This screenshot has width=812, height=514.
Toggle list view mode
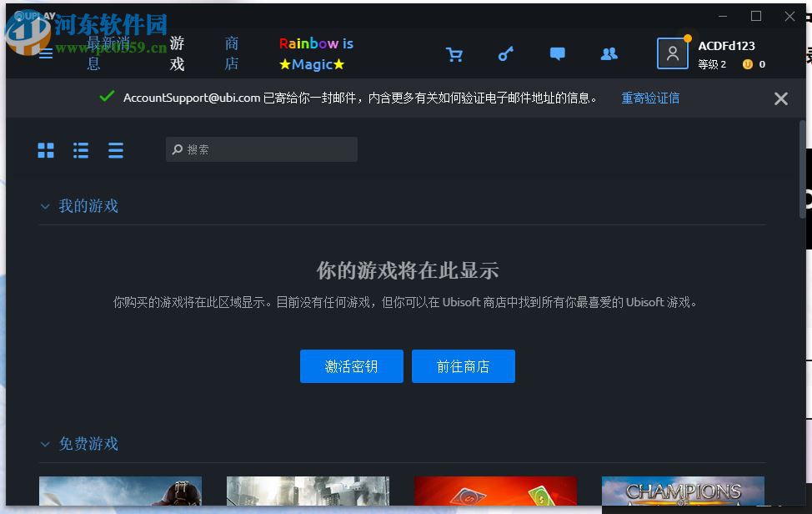click(x=80, y=150)
